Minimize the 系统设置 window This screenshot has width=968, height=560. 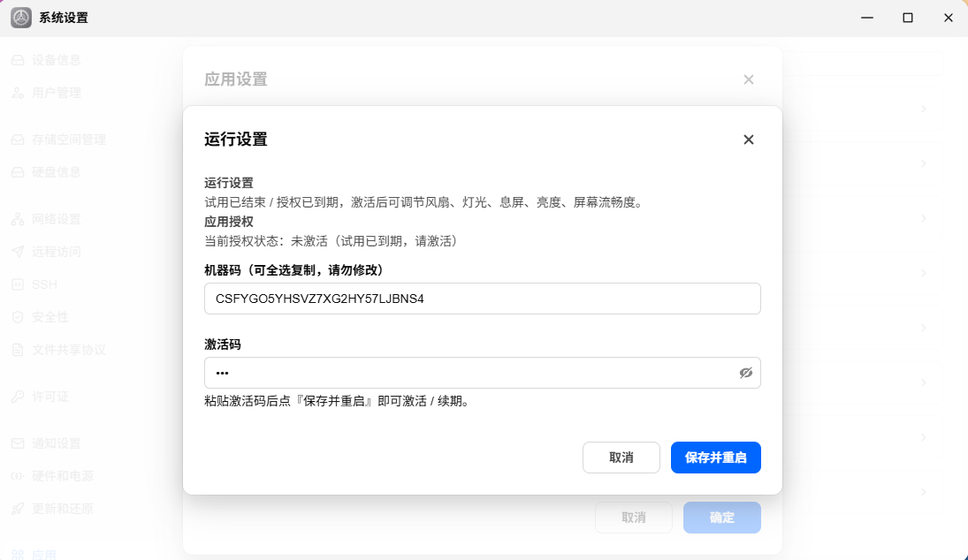click(867, 18)
